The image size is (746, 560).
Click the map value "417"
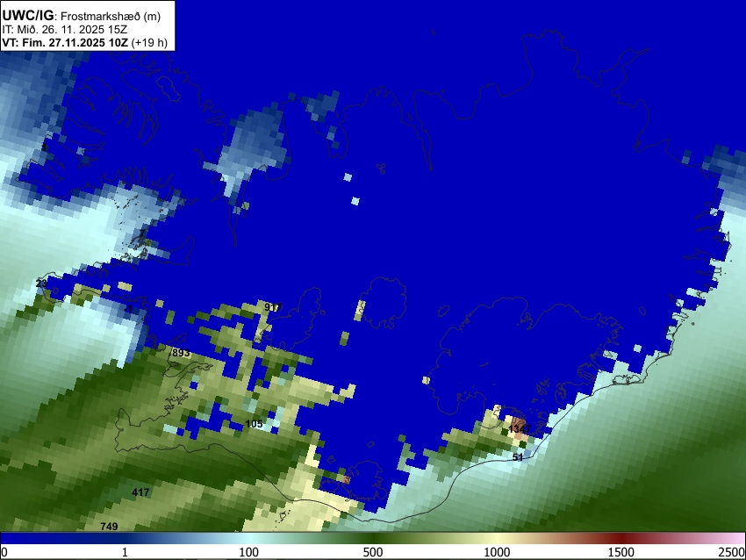click(x=140, y=492)
